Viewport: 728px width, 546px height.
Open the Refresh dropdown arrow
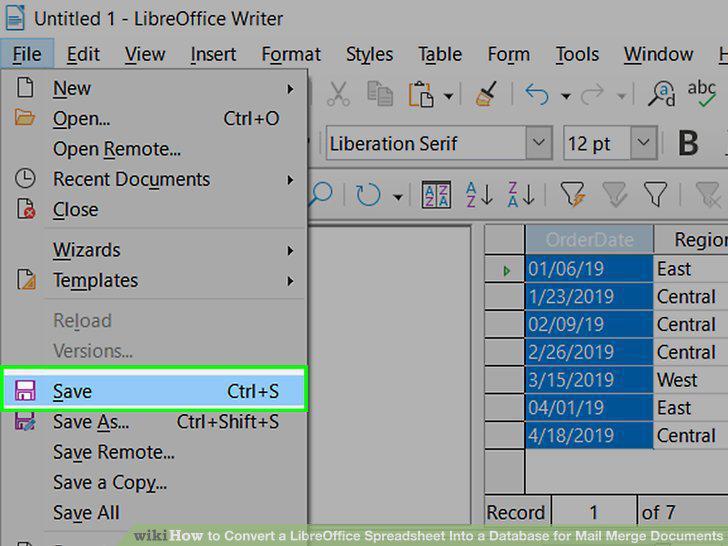(397, 197)
